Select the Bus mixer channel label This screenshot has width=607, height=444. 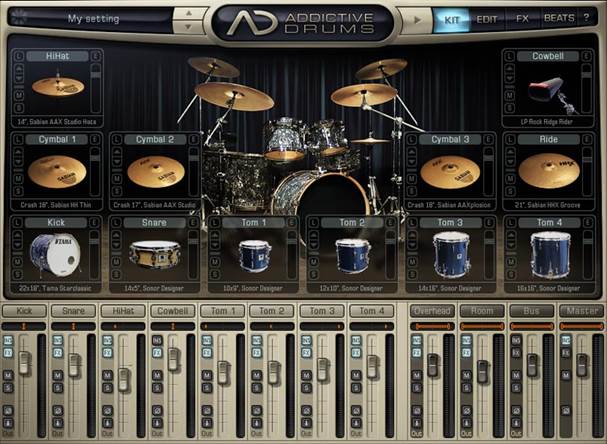click(x=532, y=311)
